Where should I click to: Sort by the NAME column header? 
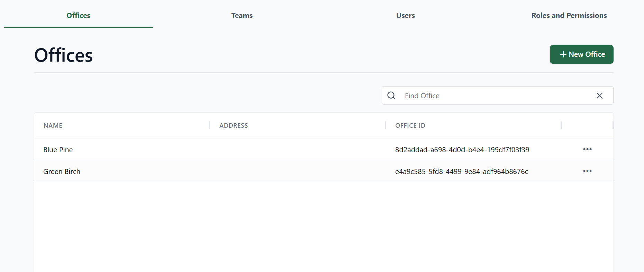click(x=53, y=126)
